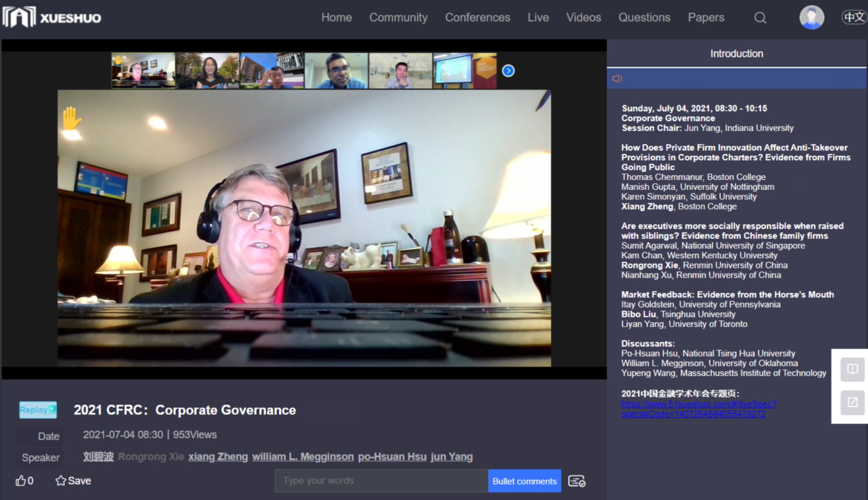Click the XUESHUO logo

(x=52, y=17)
